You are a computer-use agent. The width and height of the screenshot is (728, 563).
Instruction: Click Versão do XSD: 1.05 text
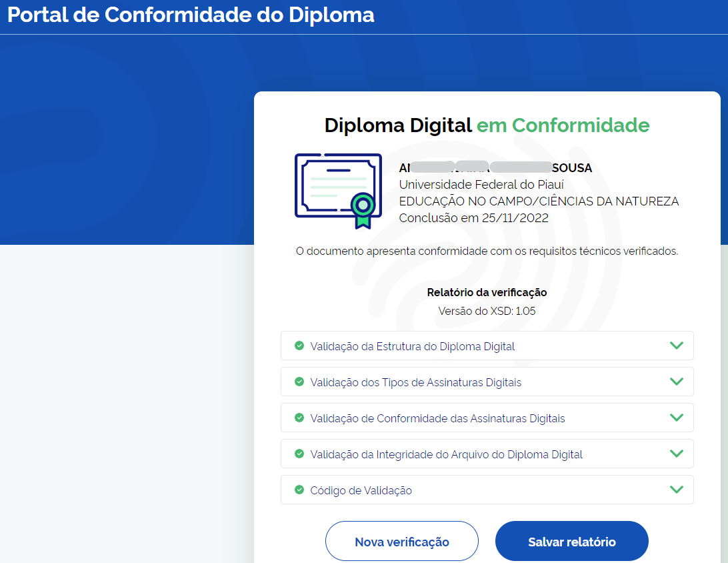click(x=487, y=311)
